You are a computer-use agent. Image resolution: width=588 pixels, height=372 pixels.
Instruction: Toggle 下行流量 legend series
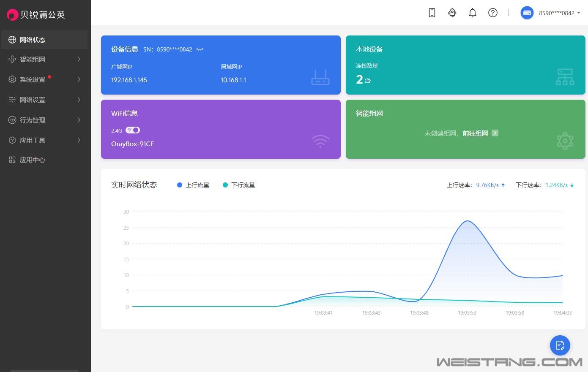(x=239, y=185)
